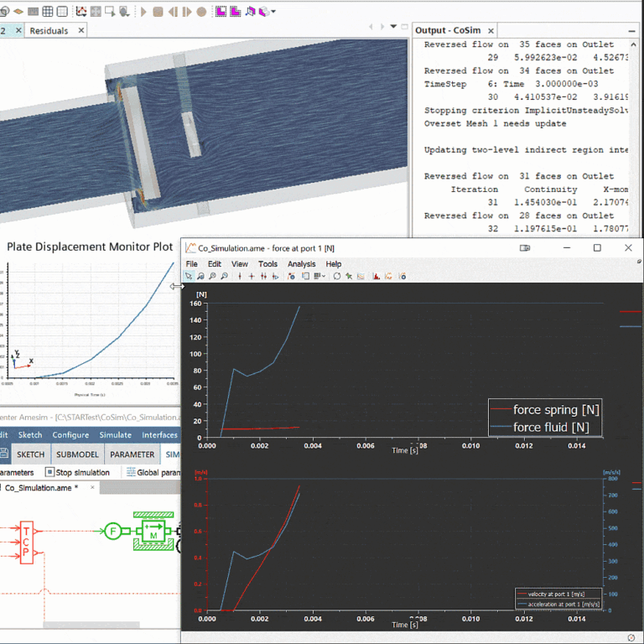
Task: Click the force F source component
Action: 112,530
